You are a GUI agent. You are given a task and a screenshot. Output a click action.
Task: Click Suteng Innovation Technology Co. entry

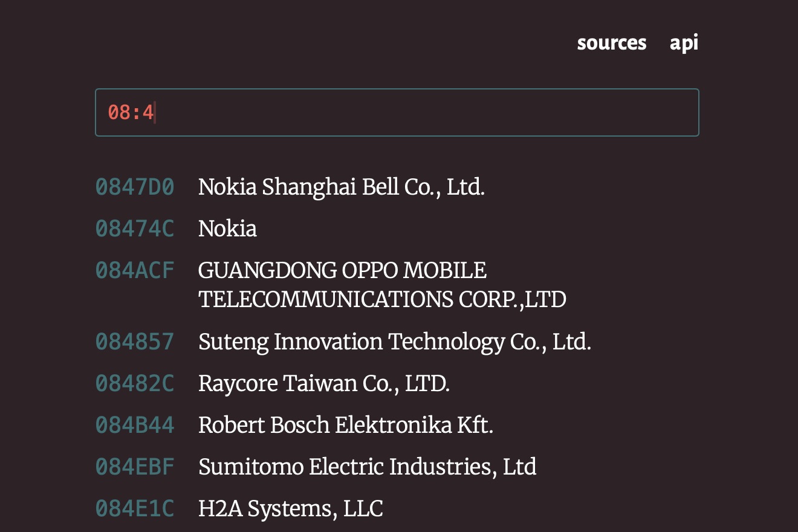point(394,342)
